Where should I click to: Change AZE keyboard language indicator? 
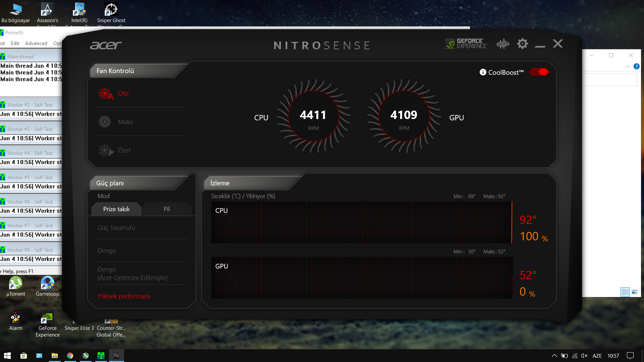point(597,356)
